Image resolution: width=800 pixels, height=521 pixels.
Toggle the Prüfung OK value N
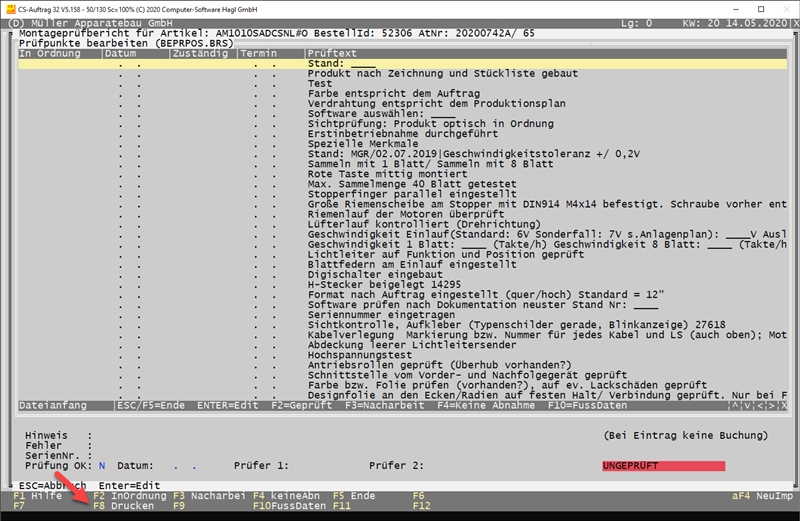coord(102,466)
